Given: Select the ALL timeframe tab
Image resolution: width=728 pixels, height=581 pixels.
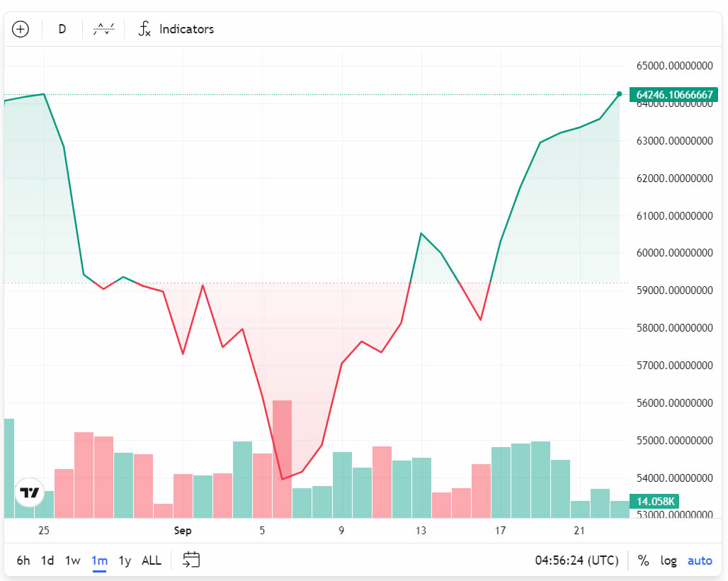Looking at the screenshot, I should (x=151, y=560).
